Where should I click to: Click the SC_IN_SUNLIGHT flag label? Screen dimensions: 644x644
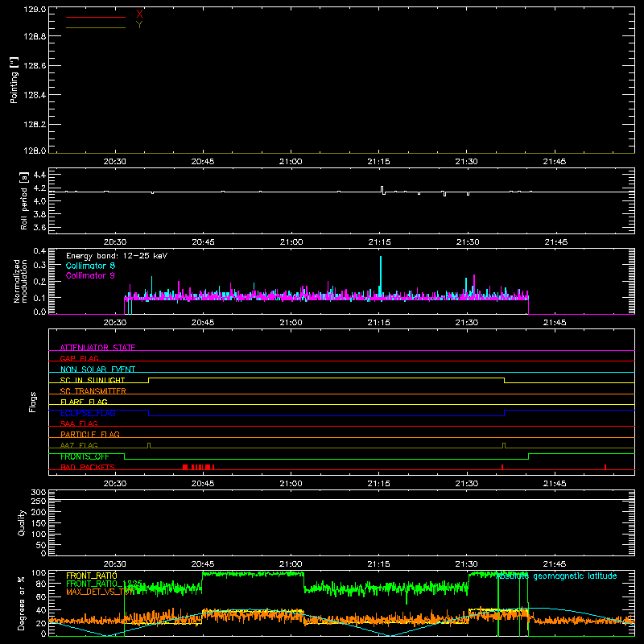(x=93, y=380)
